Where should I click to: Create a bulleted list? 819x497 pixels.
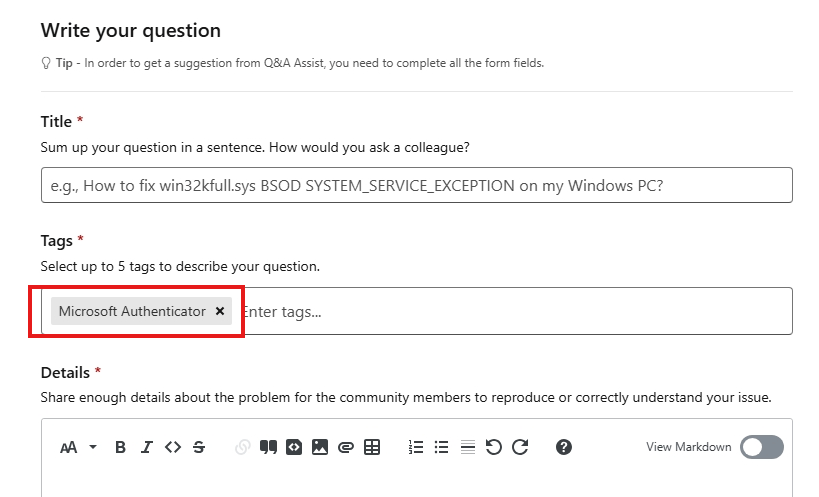[441, 447]
